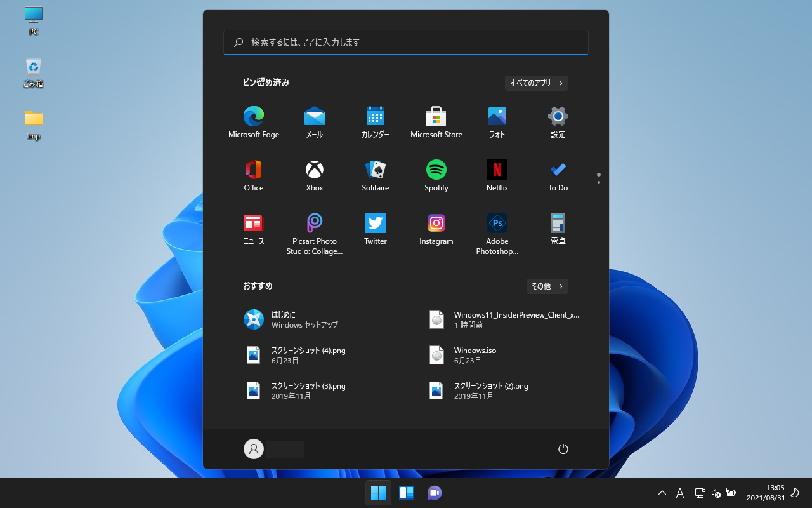Show hidden tray icons chevron
Viewport: 812px width, 508px height.
pos(662,493)
